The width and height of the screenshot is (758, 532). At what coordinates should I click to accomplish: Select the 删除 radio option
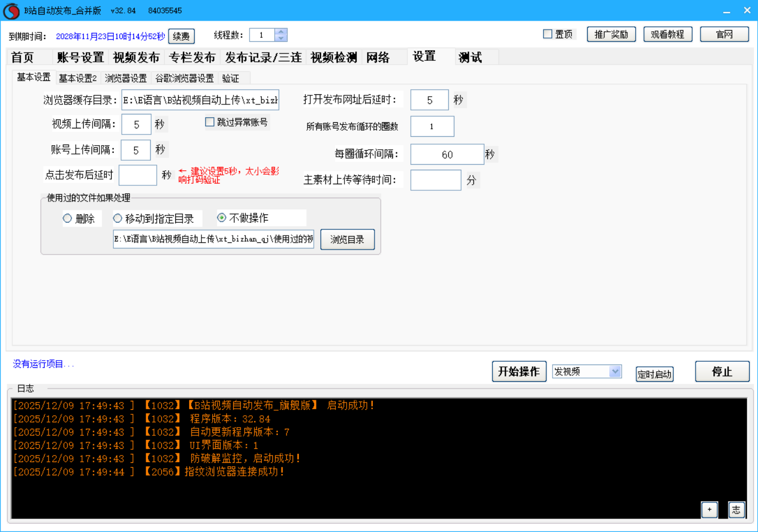[x=68, y=218]
